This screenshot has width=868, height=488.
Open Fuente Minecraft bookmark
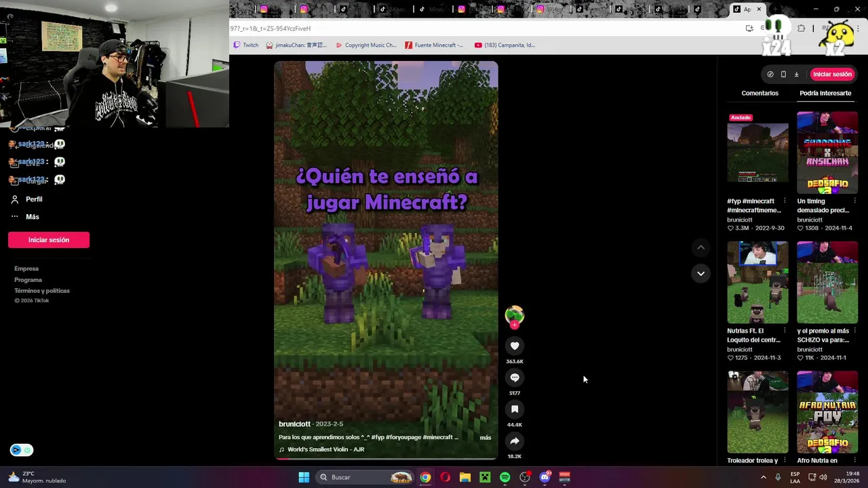pos(434,45)
